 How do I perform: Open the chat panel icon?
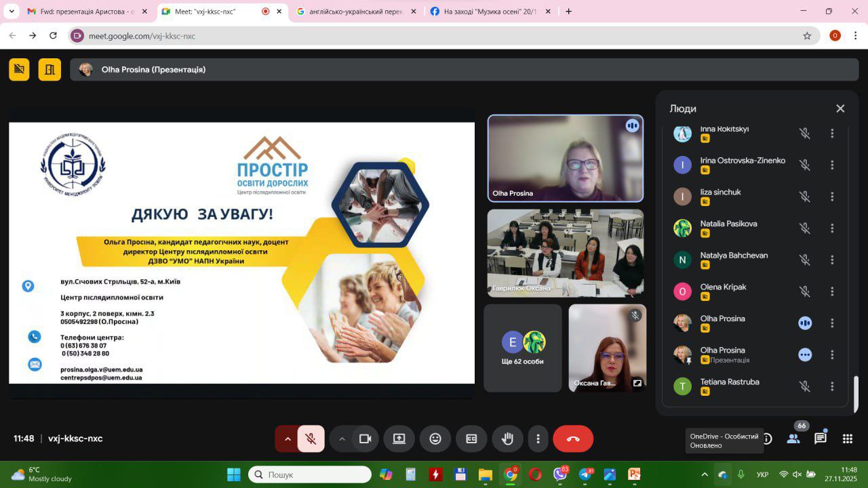click(821, 439)
